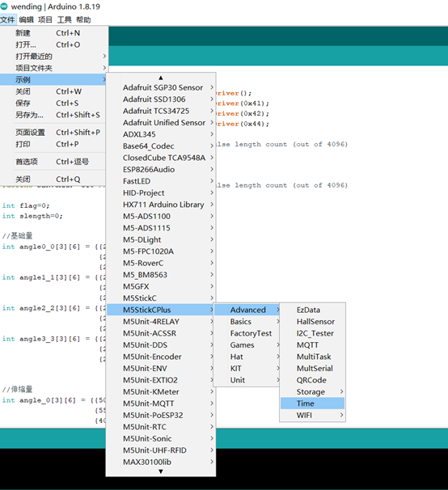448x490 pixels.
Task: Click the down scroll arrow of examples list
Action: (161, 471)
